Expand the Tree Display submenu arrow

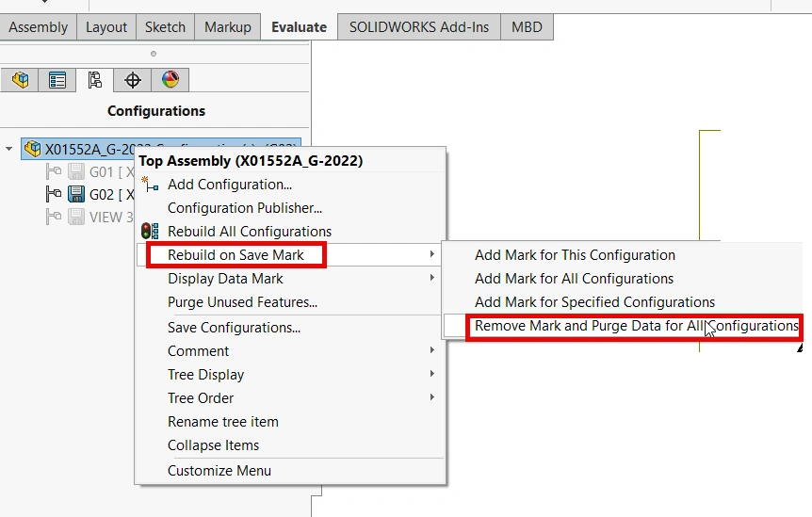pyautogui.click(x=431, y=374)
